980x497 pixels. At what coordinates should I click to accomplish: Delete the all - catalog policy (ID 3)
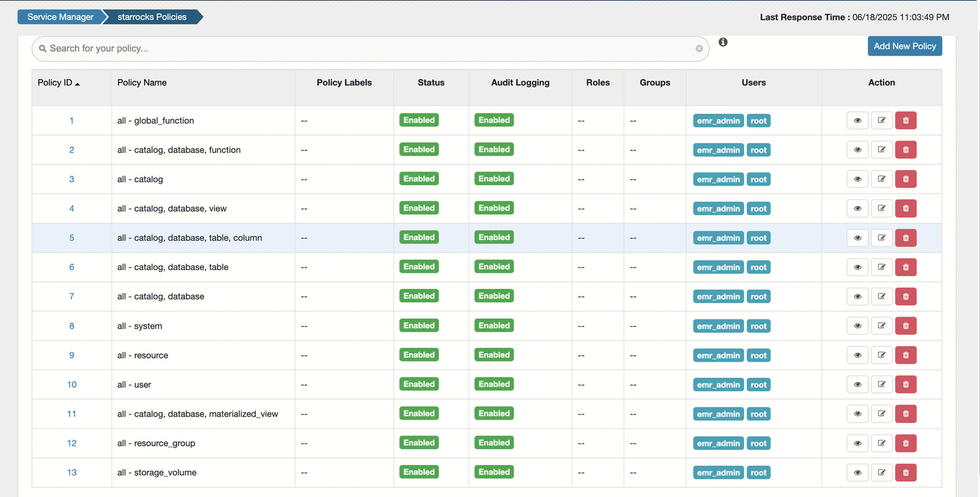coord(906,179)
